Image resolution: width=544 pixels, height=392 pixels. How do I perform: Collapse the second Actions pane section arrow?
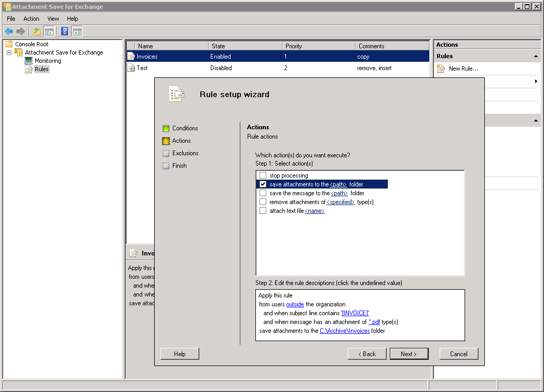(x=536, y=121)
